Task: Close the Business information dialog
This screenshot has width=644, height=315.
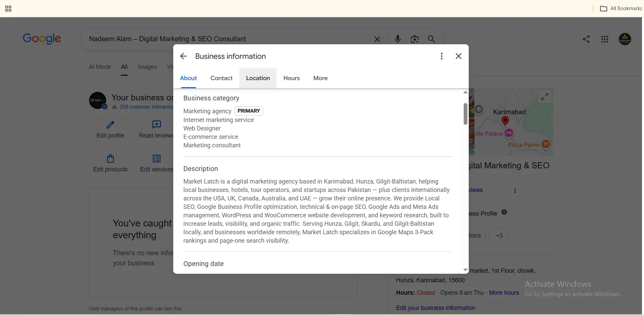Action: pyautogui.click(x=458, y=56)
